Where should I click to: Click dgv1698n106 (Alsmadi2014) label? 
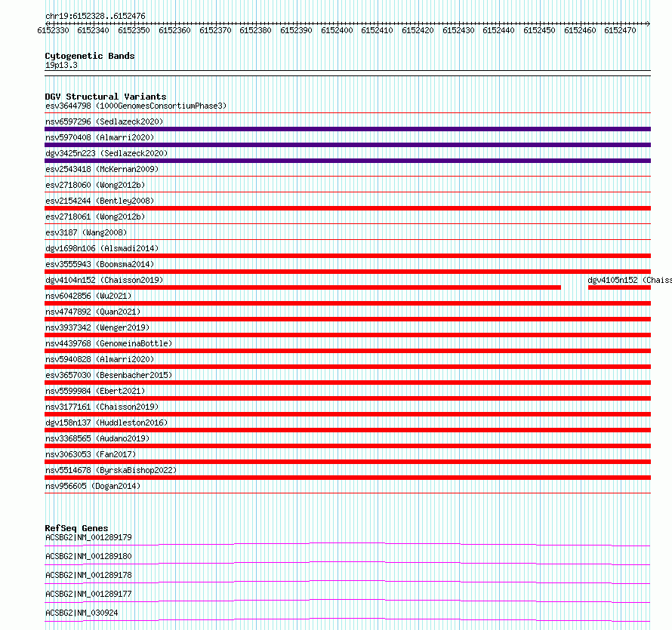[x=102, y=248]
